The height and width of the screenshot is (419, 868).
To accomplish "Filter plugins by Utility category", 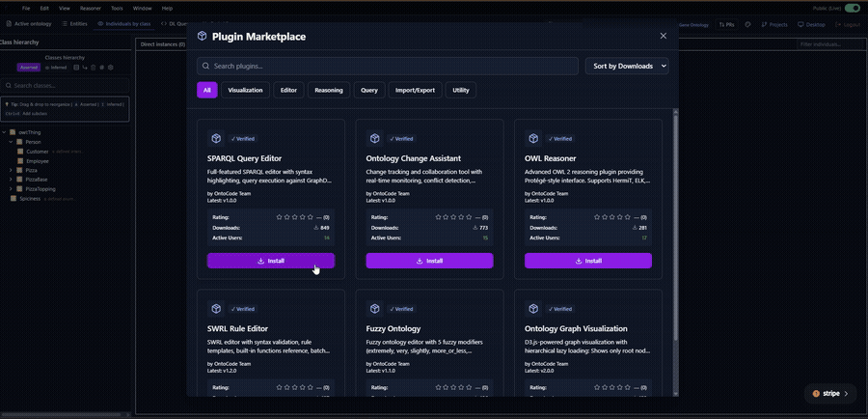I will (461, 91).
